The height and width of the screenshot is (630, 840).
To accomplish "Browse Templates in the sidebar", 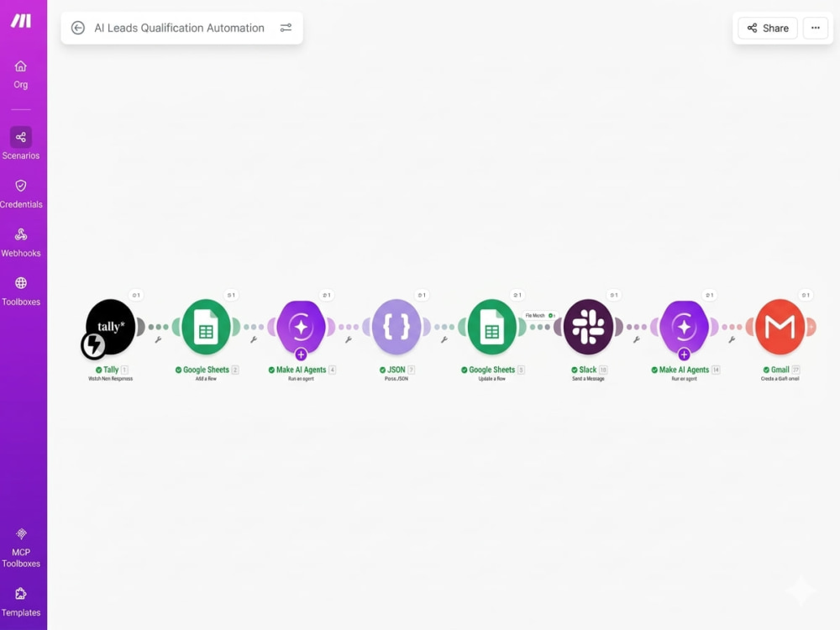I will click(x=21, y=602).
